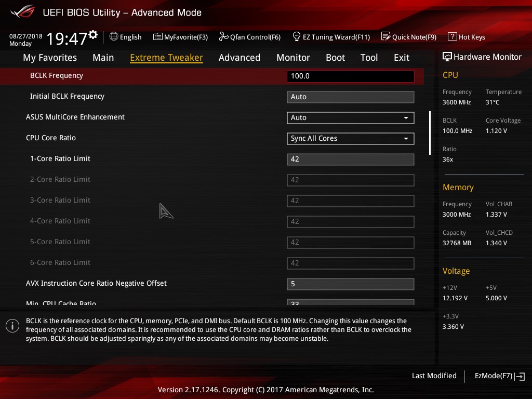This screenshot has height=399, width=532.
Task: Click the Qfan Control fan icon
Action: (x=223, y=36)
